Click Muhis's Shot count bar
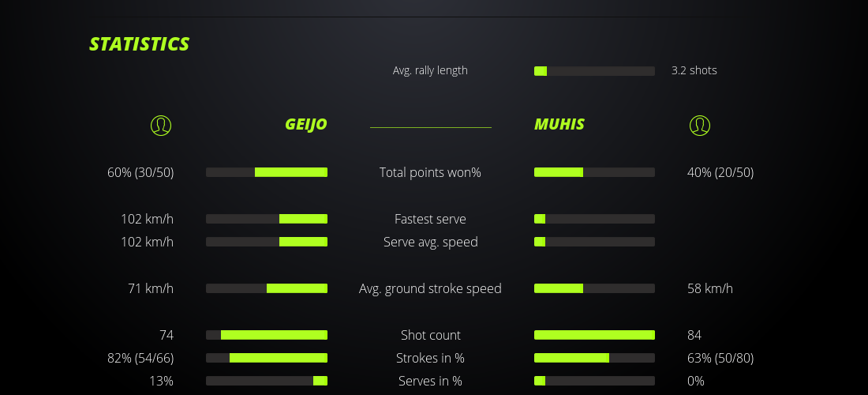868x395 pixels. tap(594, 335)
